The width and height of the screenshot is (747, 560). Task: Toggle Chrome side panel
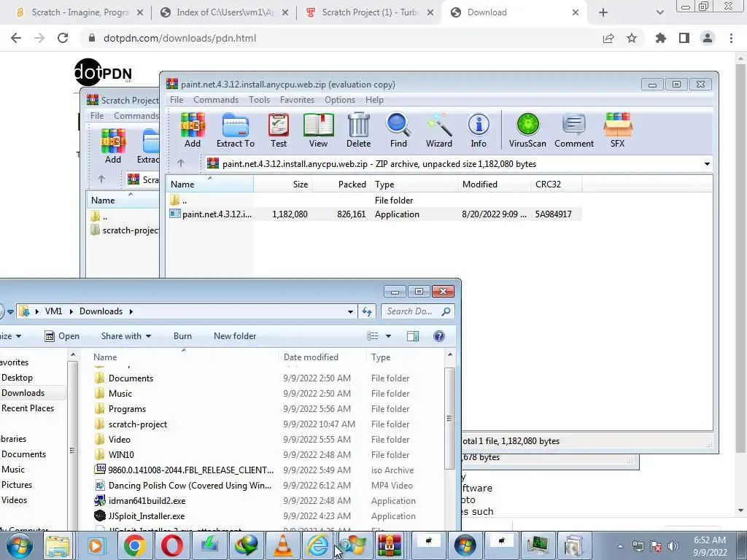[x=684, y=38]
